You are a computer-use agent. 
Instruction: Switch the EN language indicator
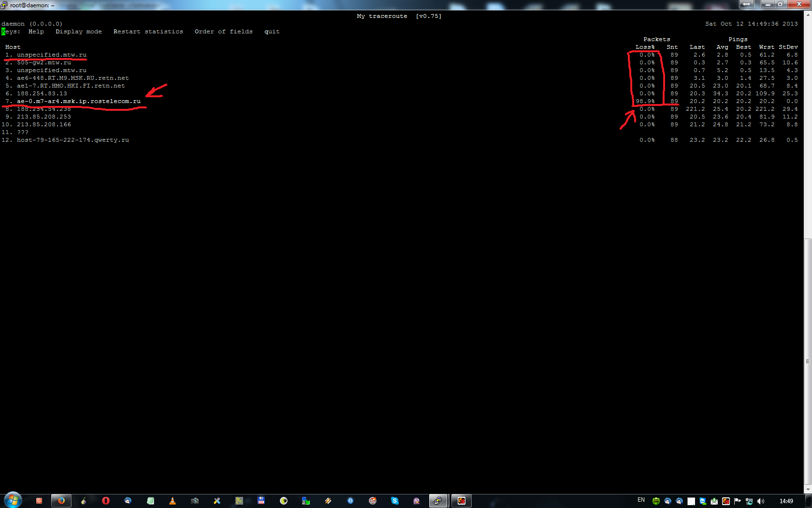pos(641,500)
